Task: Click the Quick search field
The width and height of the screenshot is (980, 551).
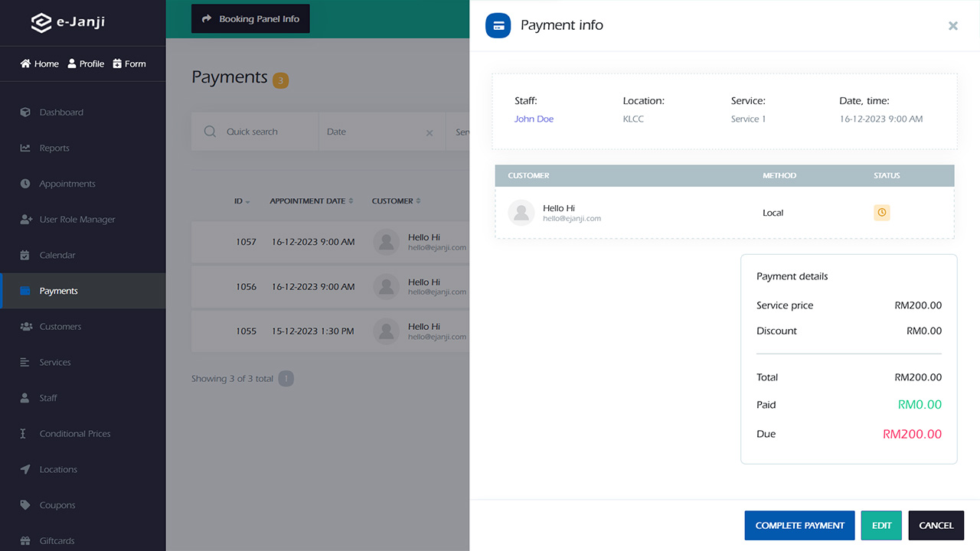Action: click(255, 132)
